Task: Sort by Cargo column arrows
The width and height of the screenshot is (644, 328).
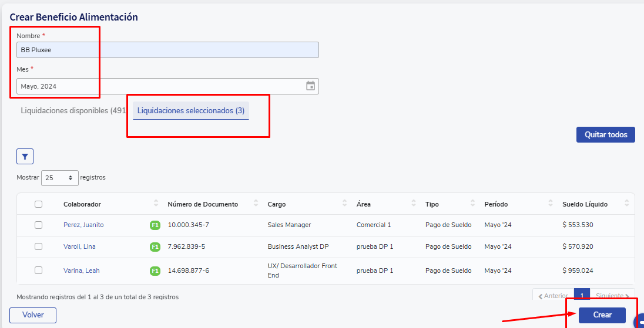Action: tap(344, 204)
